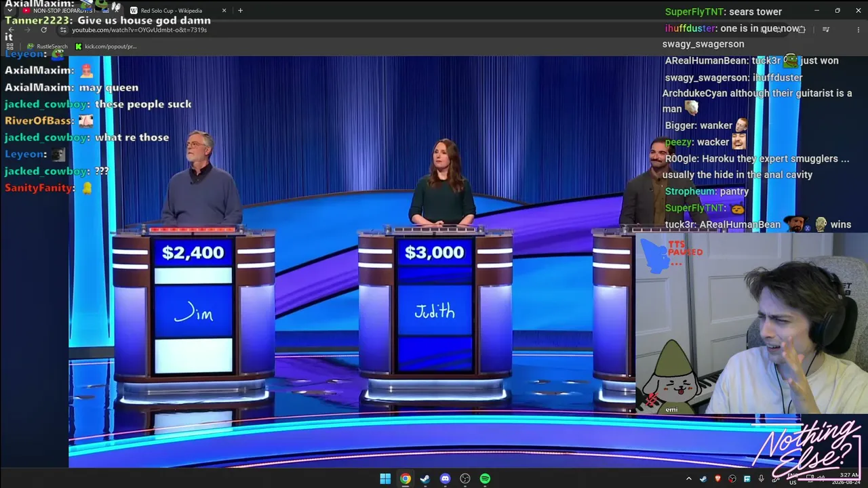
Task: Click the handwritten name Judith on podium
Action: coord(435,311)
